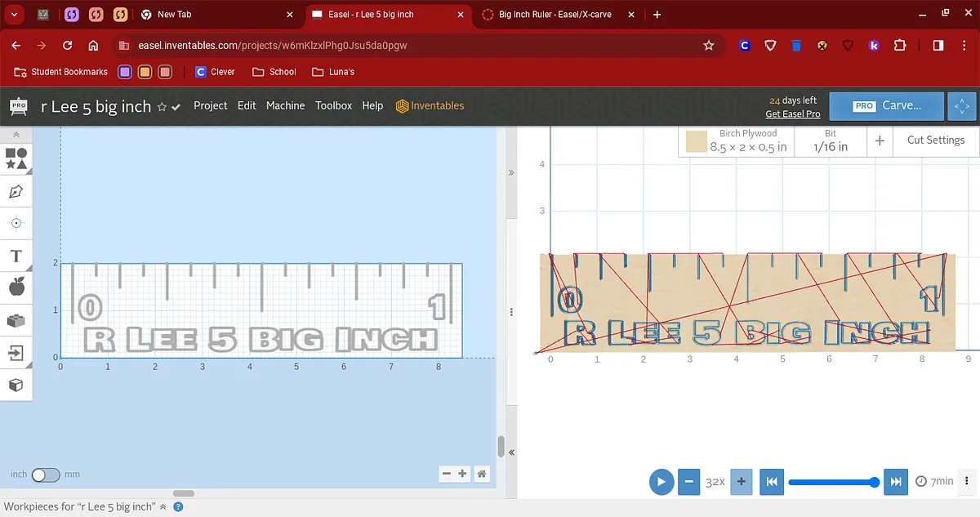Viewport: 980px width, 517px height.
Task: Click the simulation progress slider
Action: (x=831, y=482)
